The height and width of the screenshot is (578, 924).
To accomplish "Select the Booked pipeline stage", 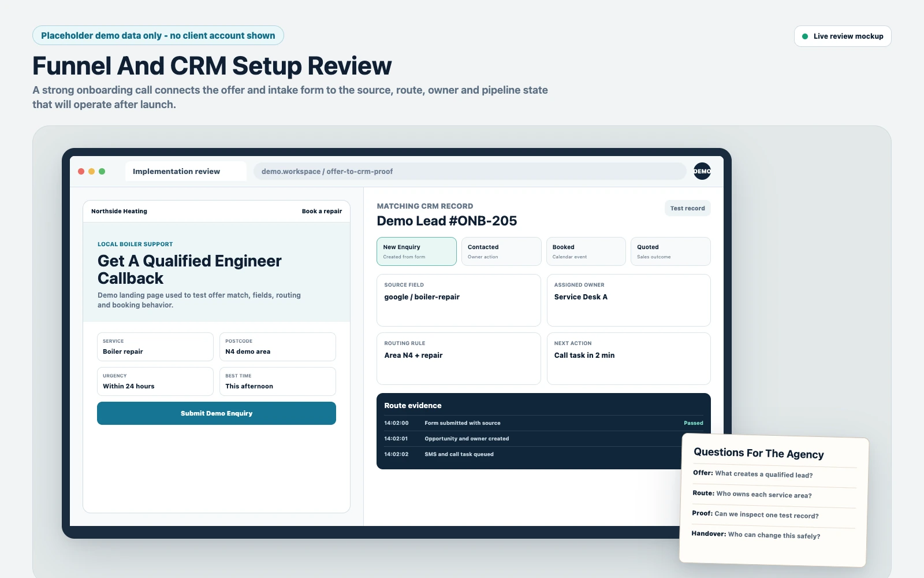I will point(586,251).
